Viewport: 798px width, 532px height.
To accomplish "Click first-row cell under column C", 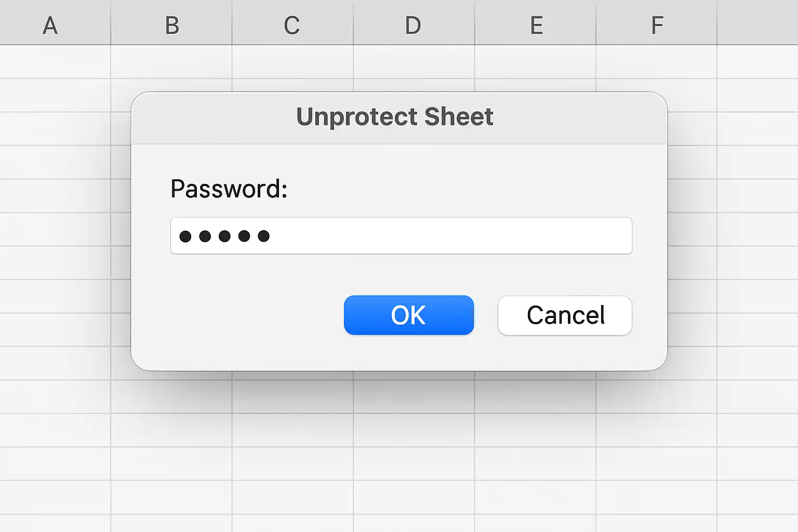I will [x=292, y=62].
